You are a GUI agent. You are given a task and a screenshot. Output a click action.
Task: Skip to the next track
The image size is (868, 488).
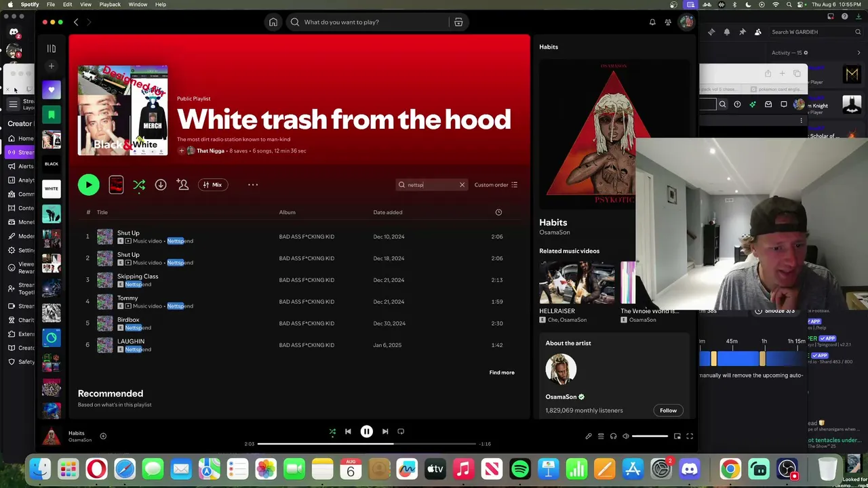pos(384,431)
